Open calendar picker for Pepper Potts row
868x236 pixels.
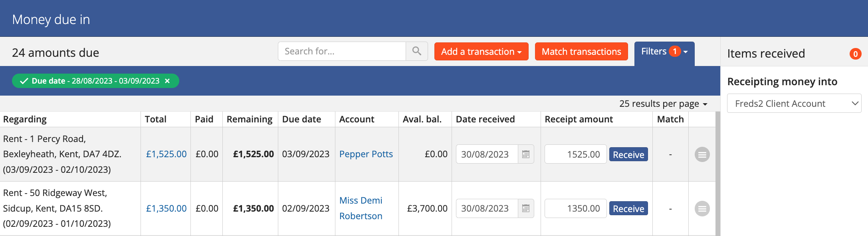click(526, 154)
